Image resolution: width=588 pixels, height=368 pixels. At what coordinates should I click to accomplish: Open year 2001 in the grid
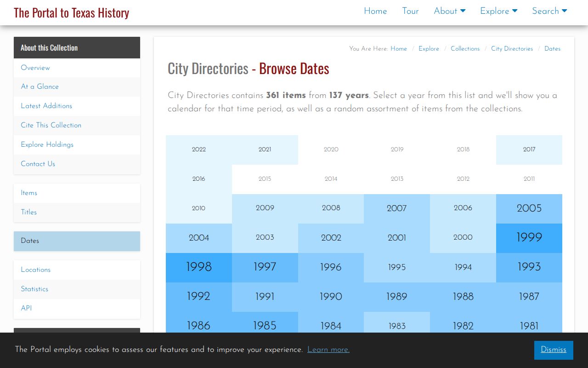coord(397,238)
